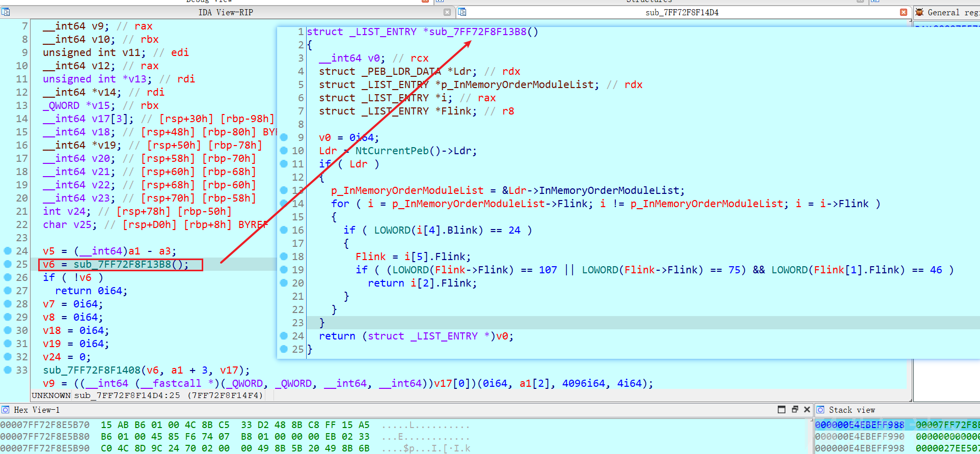Click hex row address 00007FF72F8E5B90
This screenshot has height=454, width=980.
pyautogui.click(x=45, y=448)
